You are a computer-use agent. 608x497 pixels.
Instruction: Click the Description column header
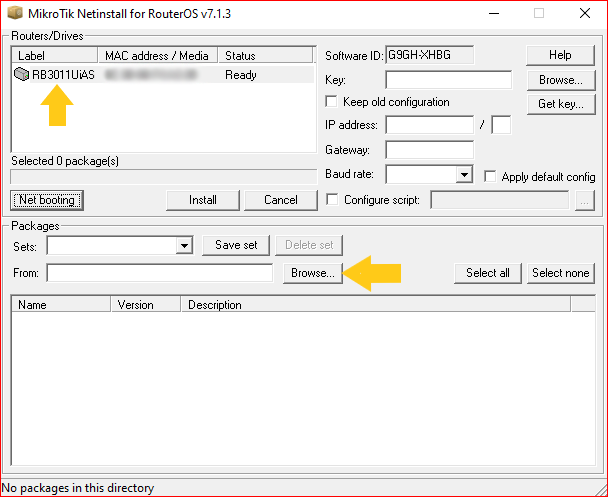[376, 305]
